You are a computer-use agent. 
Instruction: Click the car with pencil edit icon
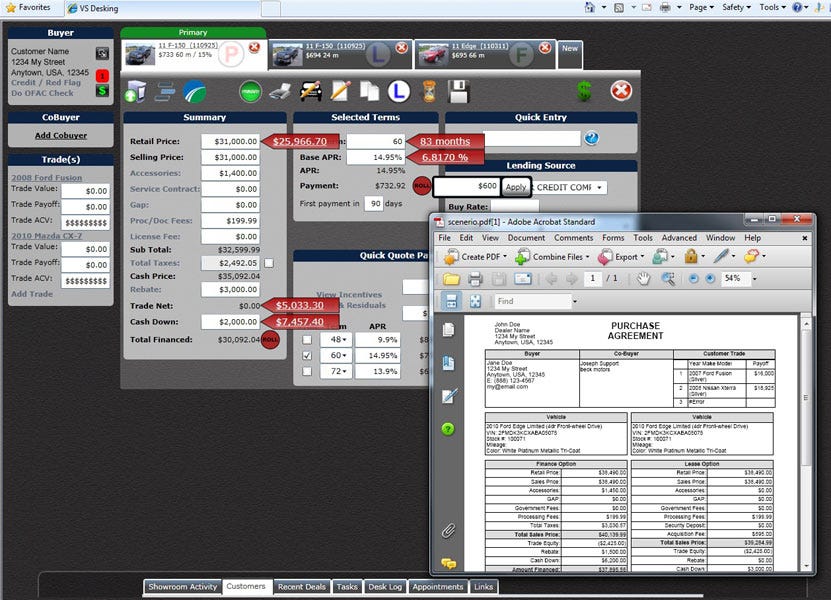click(311, 91)
